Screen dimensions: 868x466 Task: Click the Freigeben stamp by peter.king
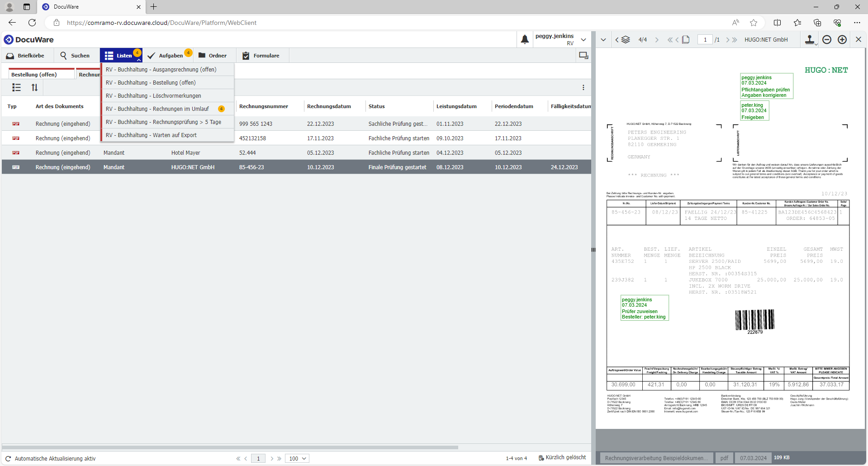[754, 111]
